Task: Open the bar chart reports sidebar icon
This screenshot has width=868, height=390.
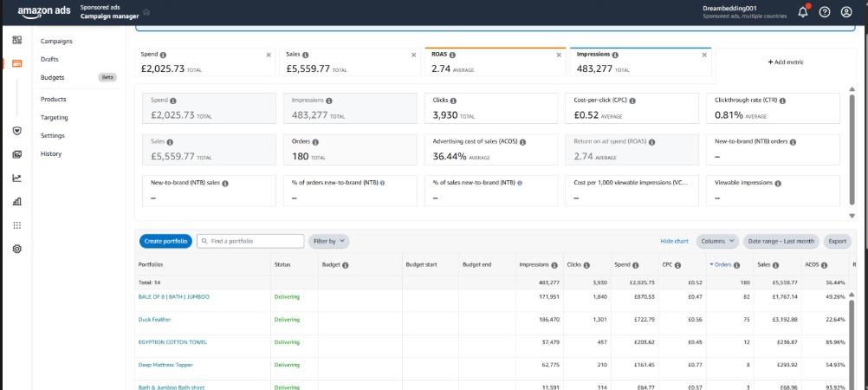Action: [17, 201]
